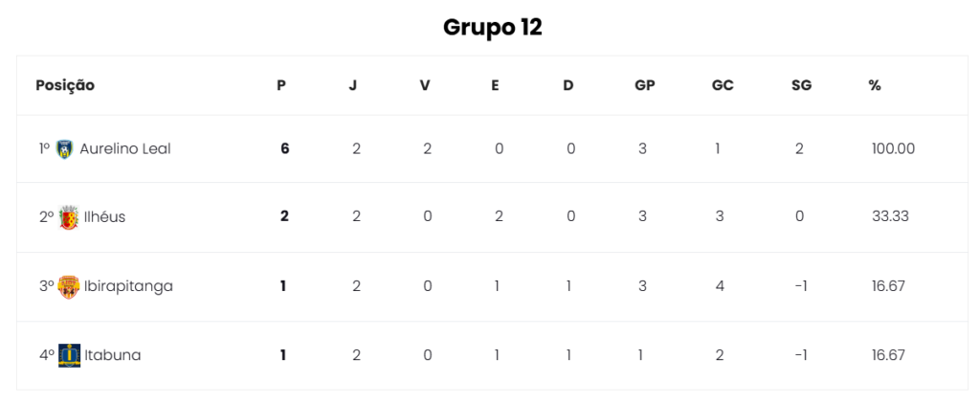
Task: Click the P points column header
Action: point(282,85)
